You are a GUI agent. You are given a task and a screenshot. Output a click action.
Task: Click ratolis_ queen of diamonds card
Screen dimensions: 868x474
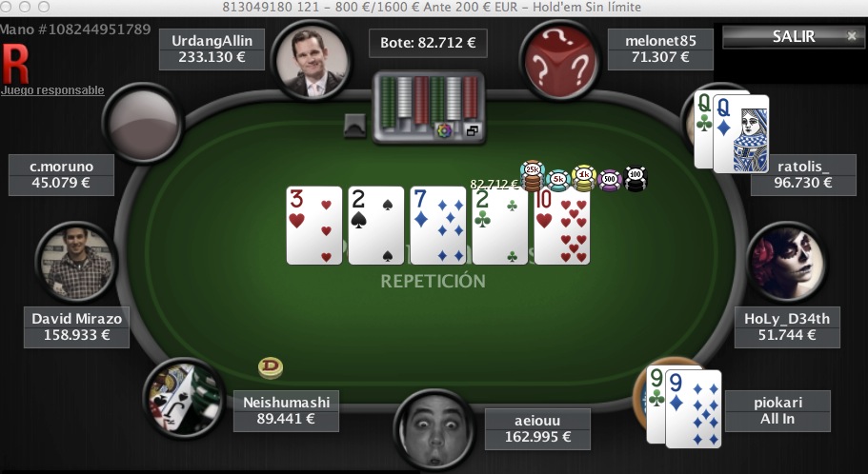tap(740, 133)
